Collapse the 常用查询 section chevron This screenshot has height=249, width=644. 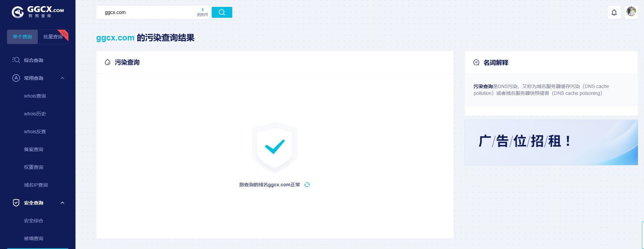[x=62, y=78]
